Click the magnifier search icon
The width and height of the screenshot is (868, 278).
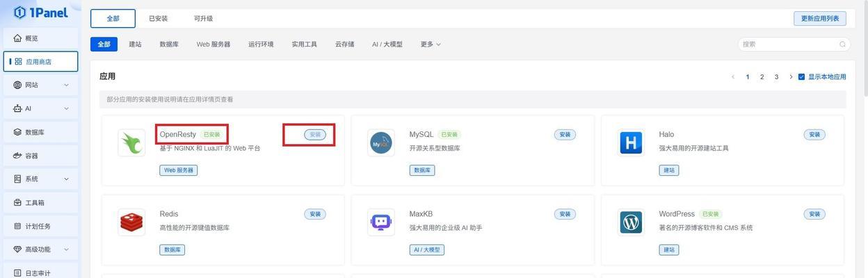point(843,44)
